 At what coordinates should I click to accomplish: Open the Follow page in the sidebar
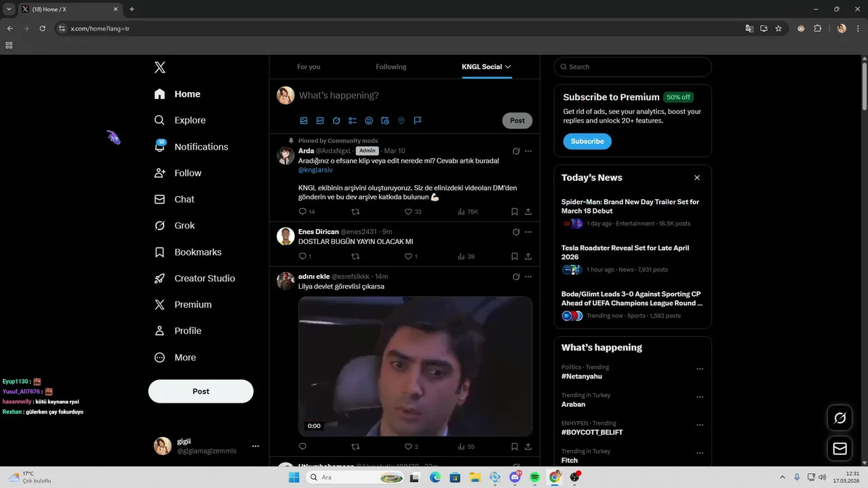click(x=178, y=173)
